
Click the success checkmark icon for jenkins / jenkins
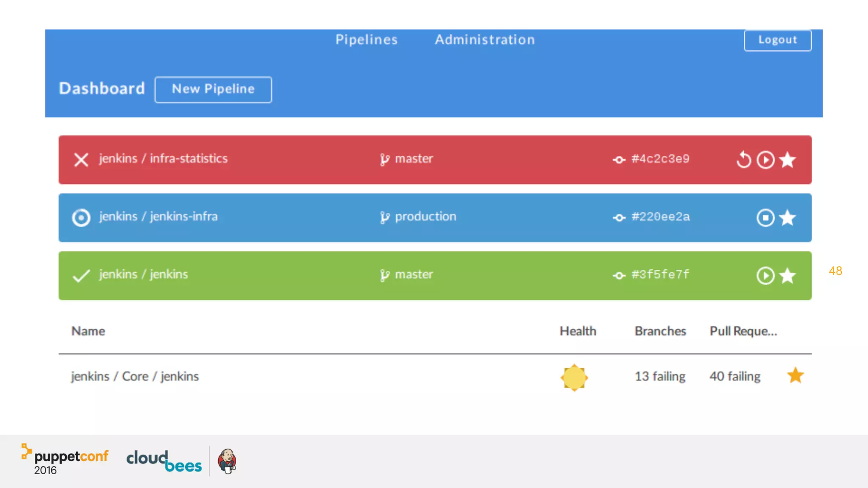pos(81,276)
